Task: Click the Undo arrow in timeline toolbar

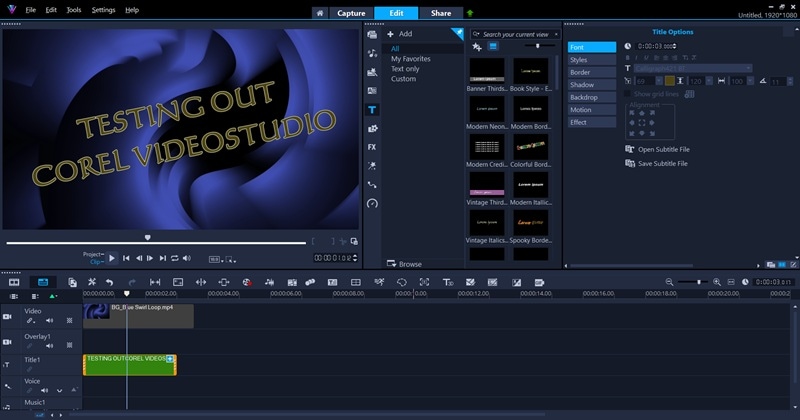Action: 109,282
